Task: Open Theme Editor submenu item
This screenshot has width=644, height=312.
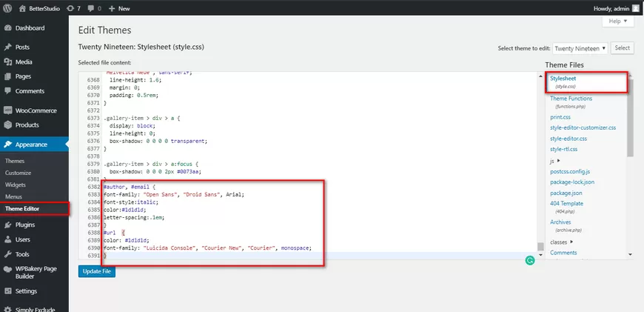Action: [x=22, y=209]
